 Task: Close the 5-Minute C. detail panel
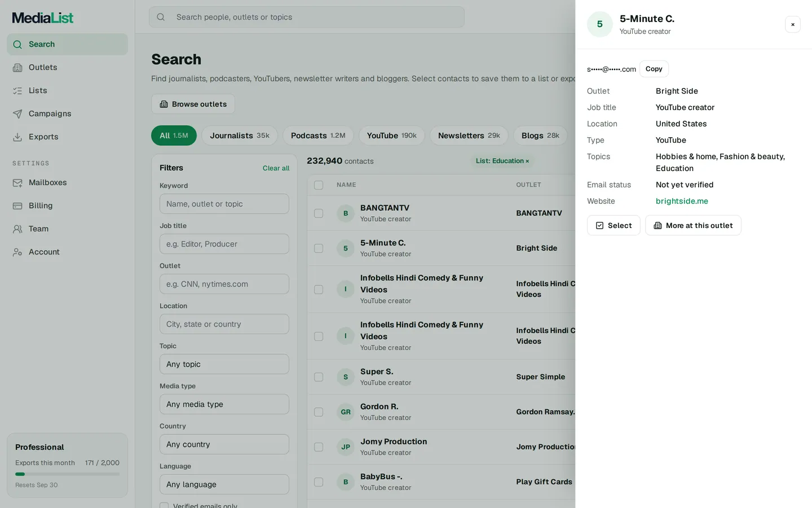[793, 24]
